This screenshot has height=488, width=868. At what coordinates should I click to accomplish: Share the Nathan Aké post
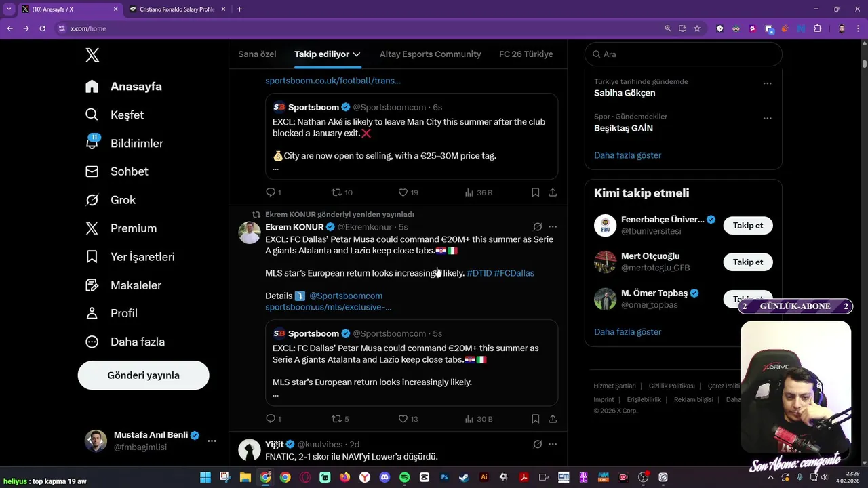pyautogui.click(x=553, y=192)
